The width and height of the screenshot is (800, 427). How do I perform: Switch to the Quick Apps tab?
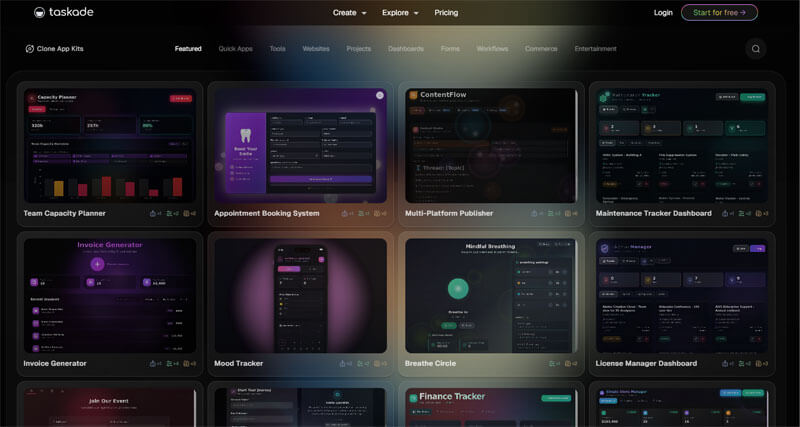point(236,49)
